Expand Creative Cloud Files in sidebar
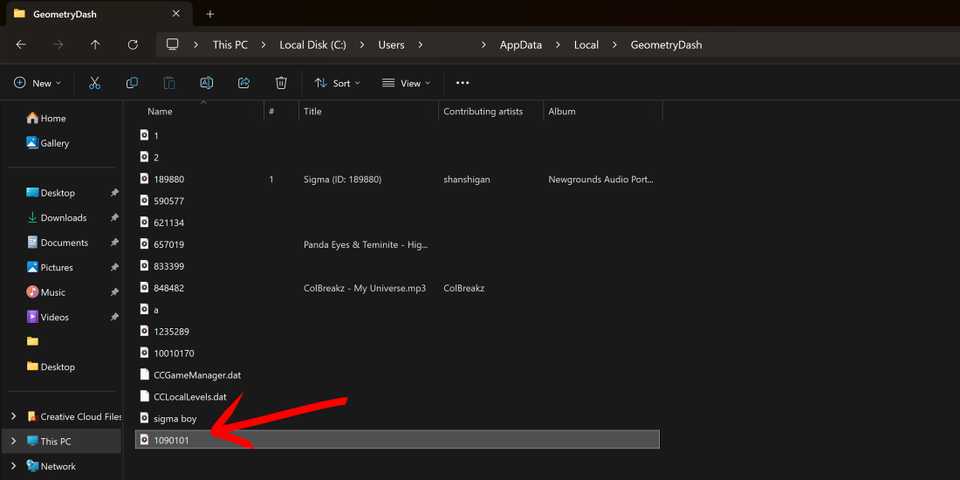 (13, 416)
